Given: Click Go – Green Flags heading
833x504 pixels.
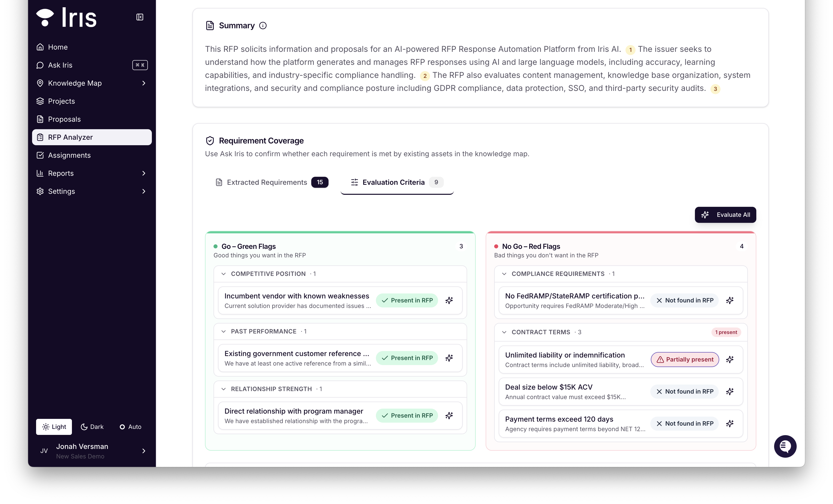Looking at the screenshot, I should 249,246.
